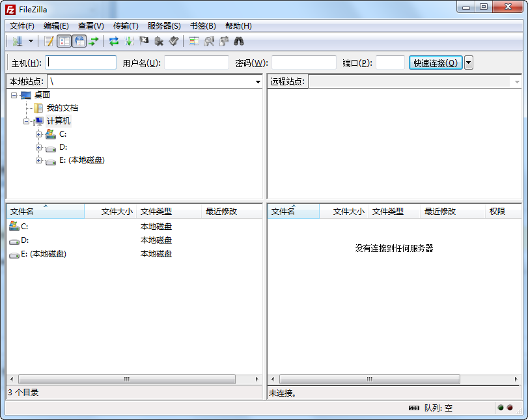Toggle the message log display
Viewport: 528px width, 420px height.
click(x=49, y=41)
